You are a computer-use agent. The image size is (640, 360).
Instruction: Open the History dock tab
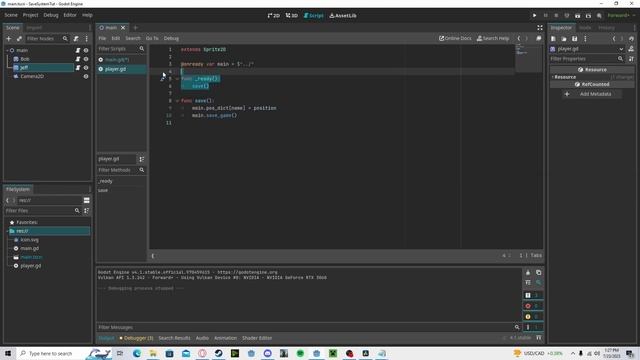(606, 27)
